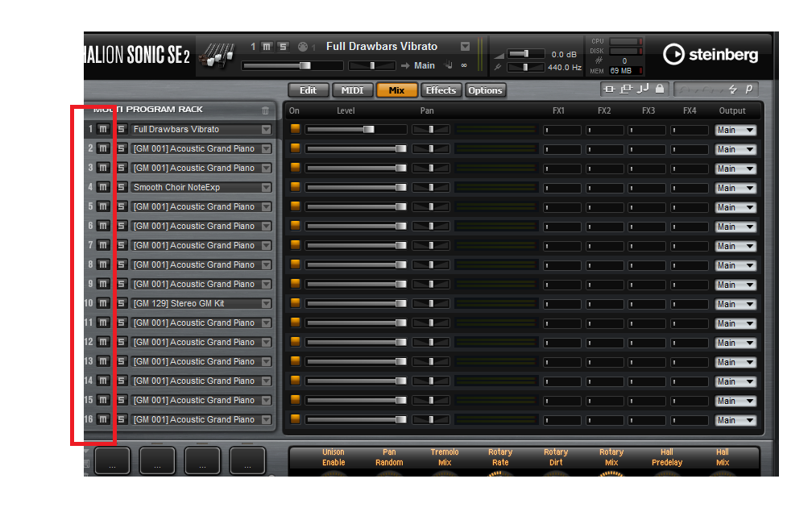Switch to the MIDI tab
812x508 pixels.
click(352, 90)
